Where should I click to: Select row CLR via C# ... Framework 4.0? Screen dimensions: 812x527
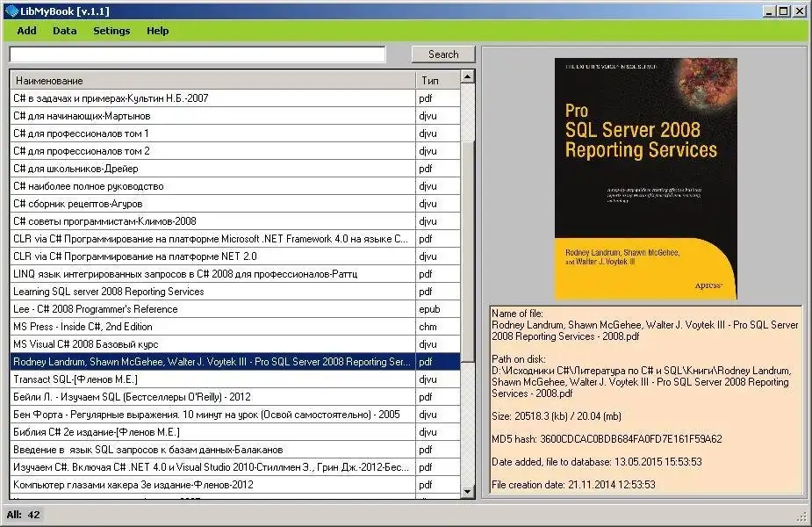[x=235, y=239]
